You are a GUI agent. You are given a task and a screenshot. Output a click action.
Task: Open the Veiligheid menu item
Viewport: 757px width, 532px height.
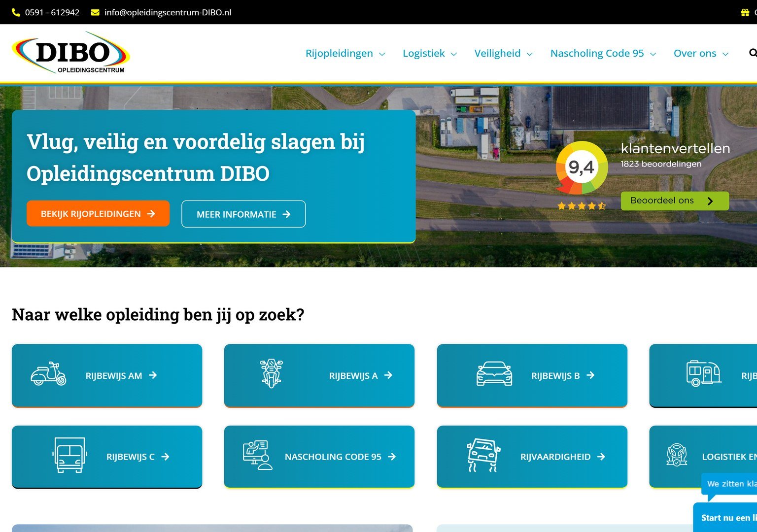tap(497, 53)
